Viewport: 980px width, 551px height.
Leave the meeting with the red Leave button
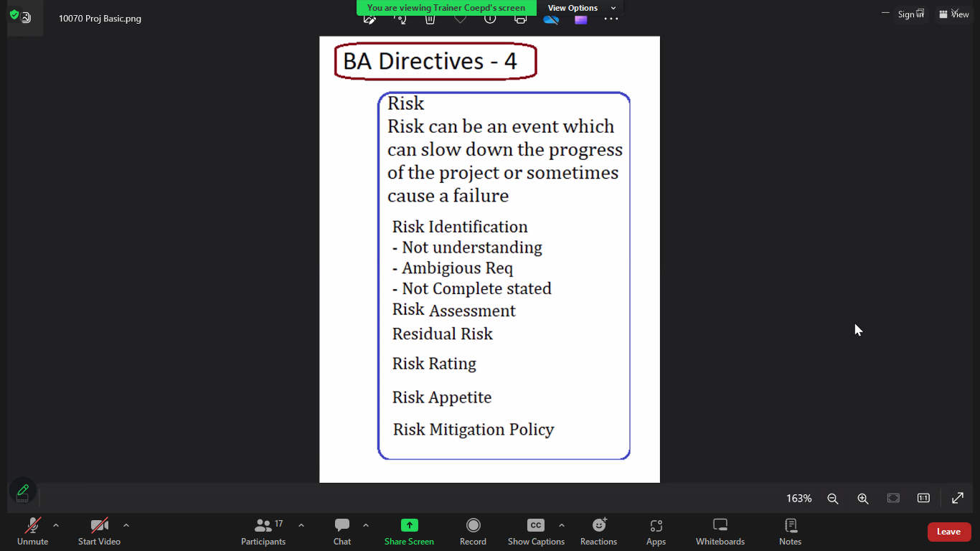point(948,532)
